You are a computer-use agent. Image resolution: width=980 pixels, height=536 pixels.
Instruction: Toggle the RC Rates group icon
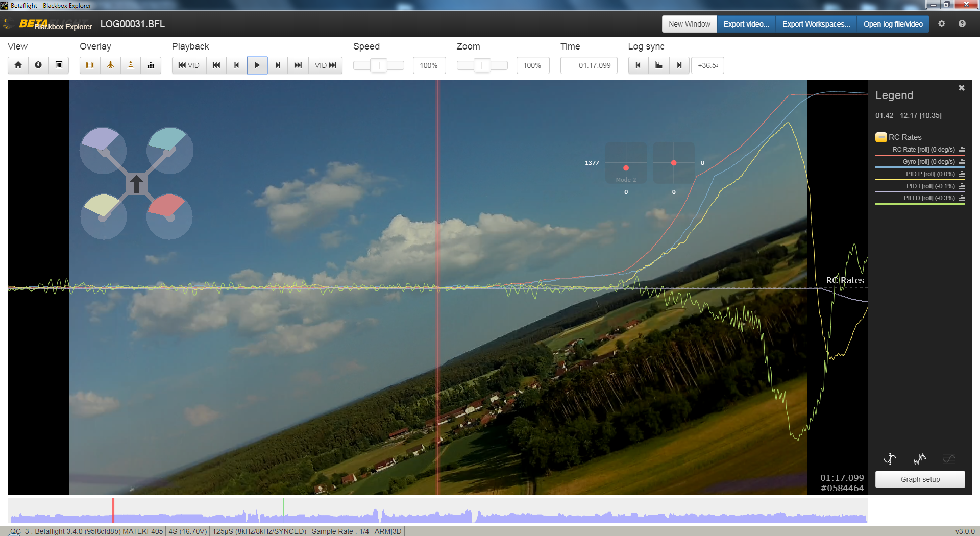(x=881, y=137)
